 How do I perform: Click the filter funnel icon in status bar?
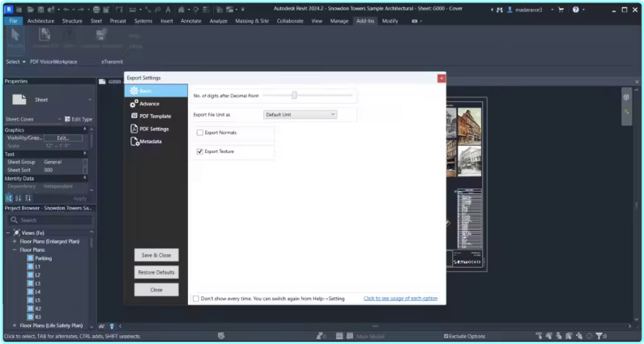point(599,336)
